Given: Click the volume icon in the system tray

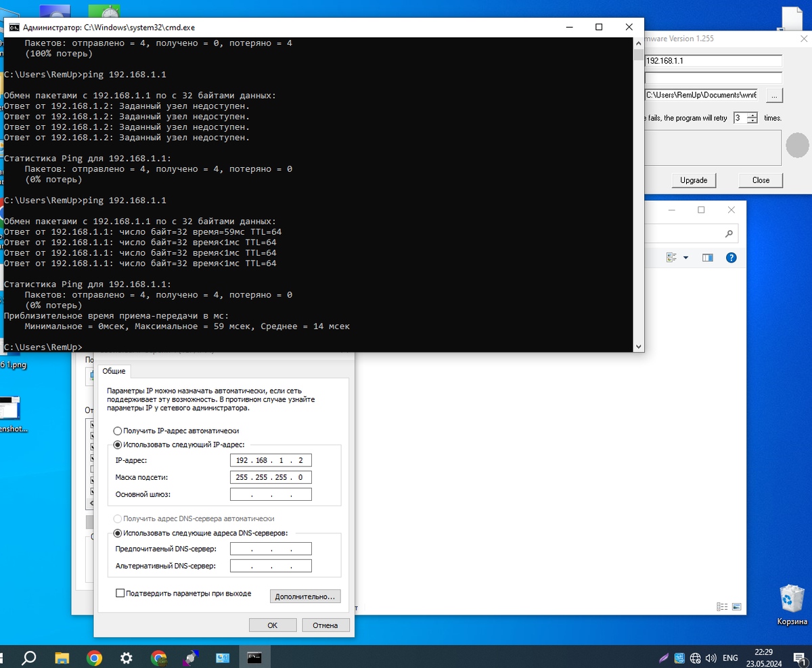Looking at the screenshot, I should [x=710, y=658].
